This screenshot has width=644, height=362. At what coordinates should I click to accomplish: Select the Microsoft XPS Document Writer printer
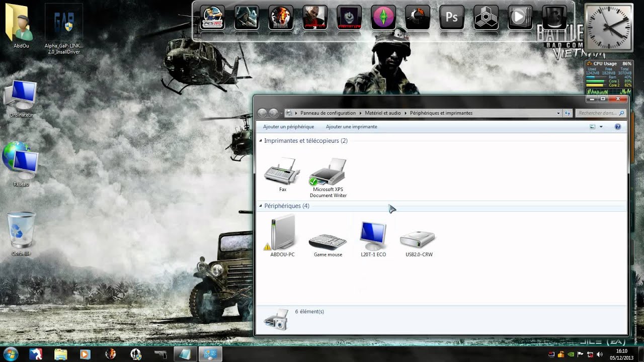[328, 177]
